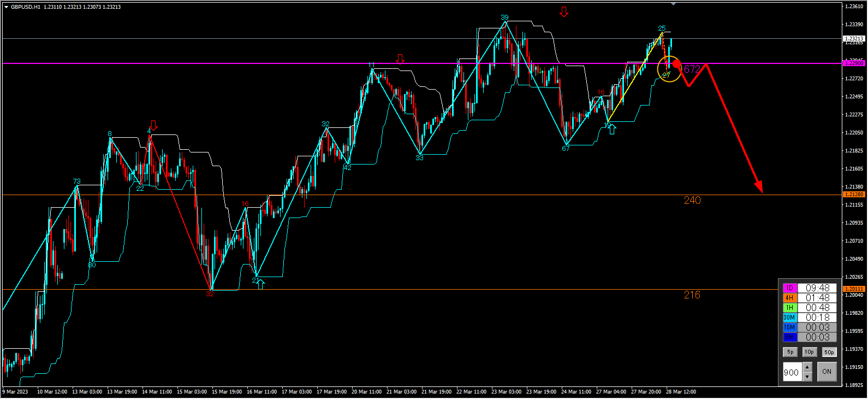Image resolution: width=868 pixels, height=399 pixels.
Task: Click swing label 83
Action: click(419, 158)
